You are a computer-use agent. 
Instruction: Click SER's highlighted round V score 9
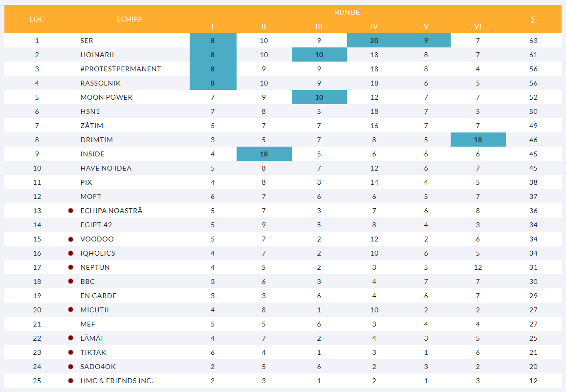click(x=426, y=41)
